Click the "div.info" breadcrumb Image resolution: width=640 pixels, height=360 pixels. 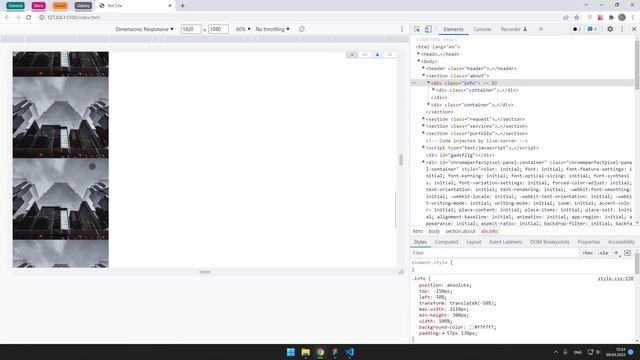coord(489,231)
